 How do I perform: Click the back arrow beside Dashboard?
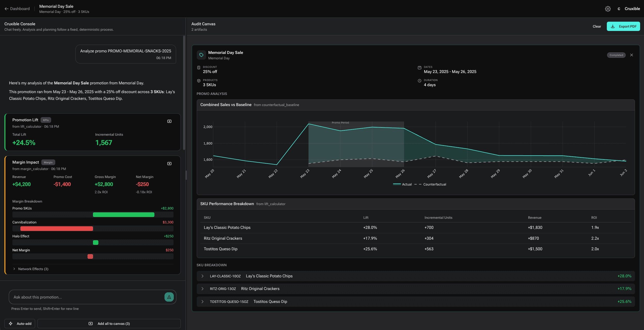6,9
